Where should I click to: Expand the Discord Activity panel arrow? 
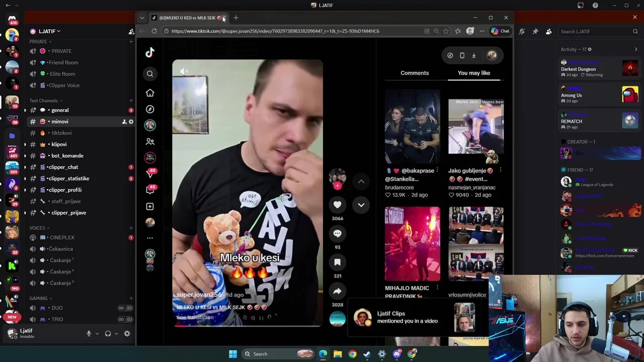[x=636, y=49]
